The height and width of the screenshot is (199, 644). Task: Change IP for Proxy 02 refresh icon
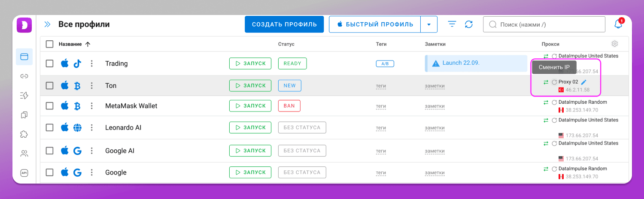[x=554, y=82]
